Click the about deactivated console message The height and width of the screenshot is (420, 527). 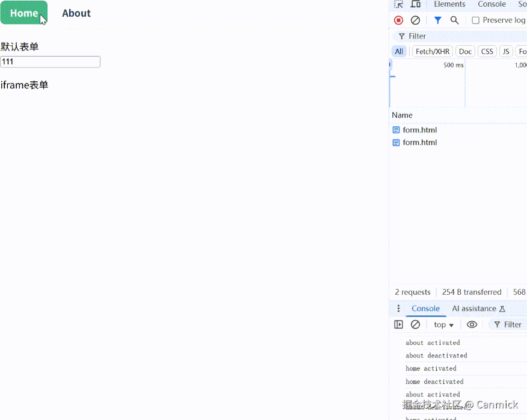pyautogui.click(x=436, y=356)
